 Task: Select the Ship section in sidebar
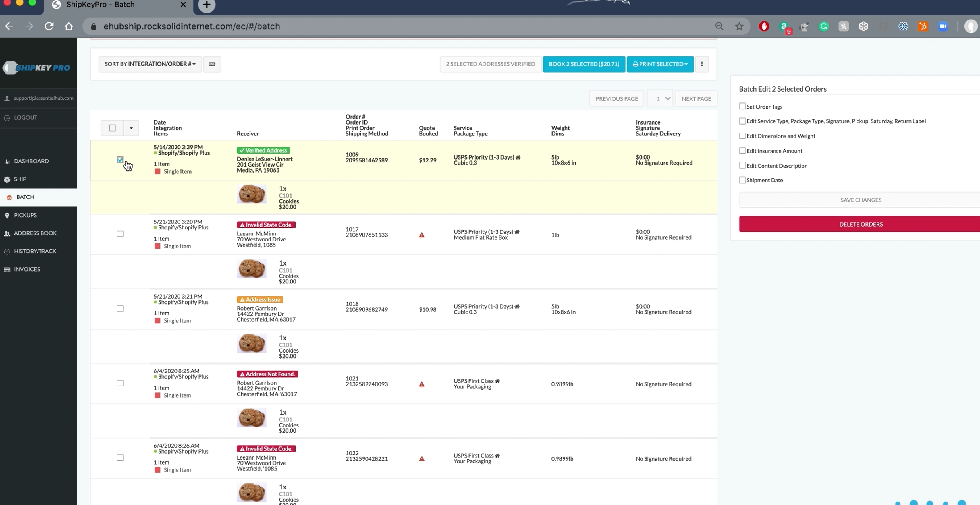point(20,179)
